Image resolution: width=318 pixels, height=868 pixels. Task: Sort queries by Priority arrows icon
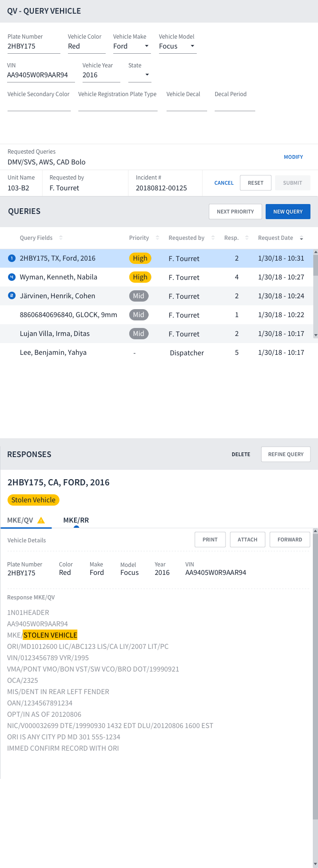coord(158,238)
